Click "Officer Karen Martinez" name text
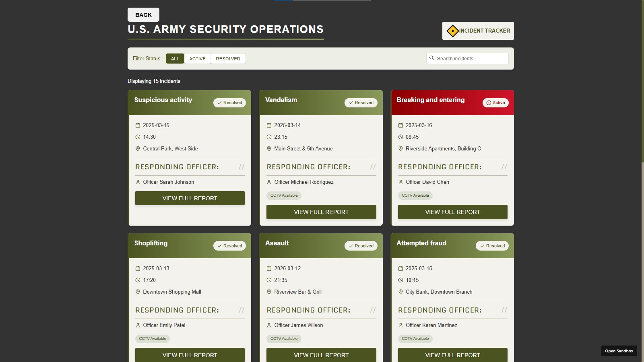 pos(431,325)
